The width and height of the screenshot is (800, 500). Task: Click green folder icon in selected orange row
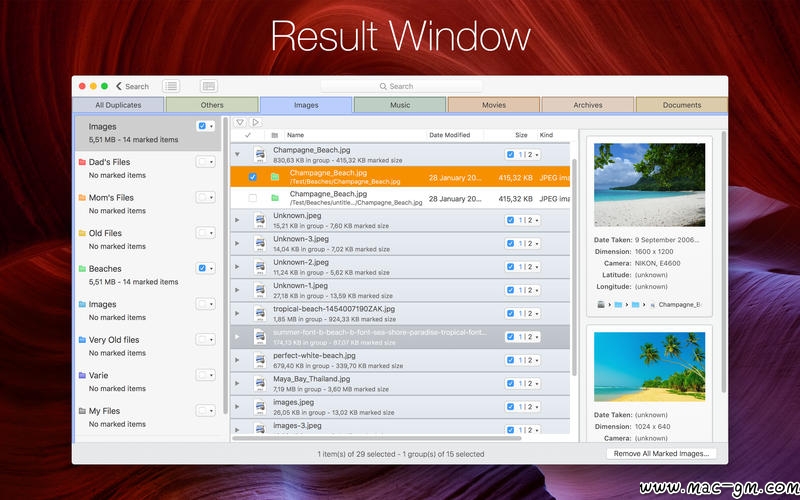(x=275, y=177)
